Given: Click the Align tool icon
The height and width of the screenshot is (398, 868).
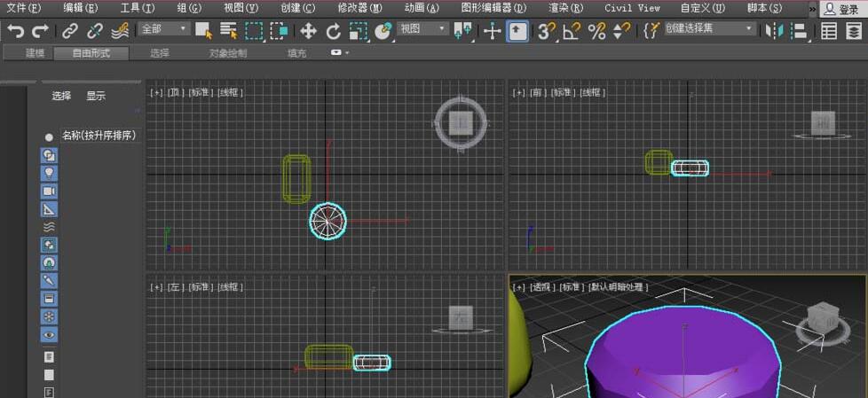Looking at the screenshot, I should coord(799,32).
